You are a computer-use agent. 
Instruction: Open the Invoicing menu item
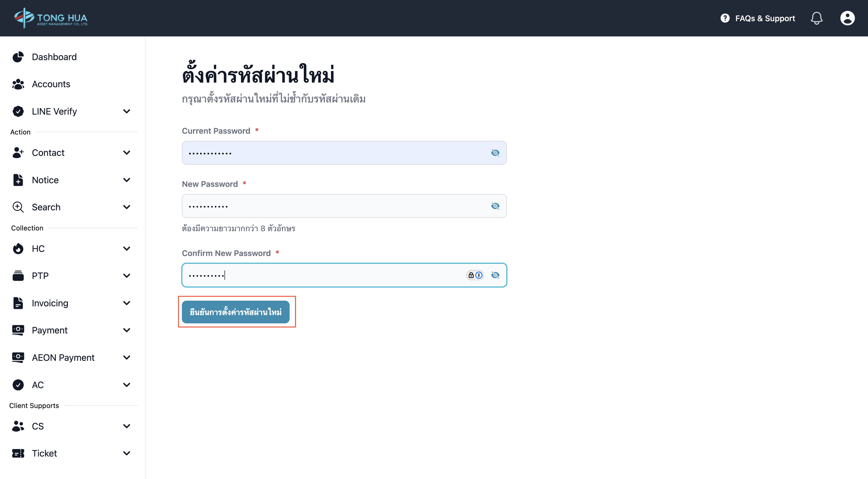(50, 303)
